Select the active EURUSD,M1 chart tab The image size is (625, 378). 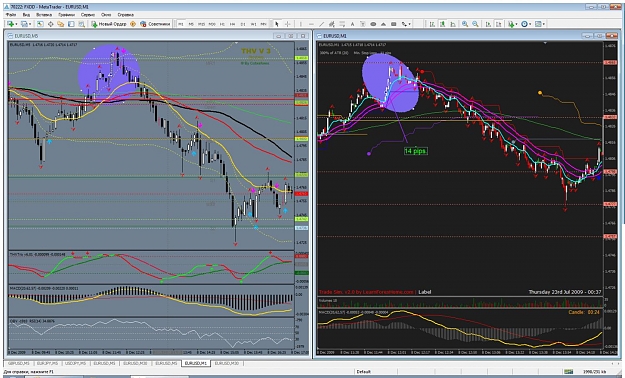195,363
